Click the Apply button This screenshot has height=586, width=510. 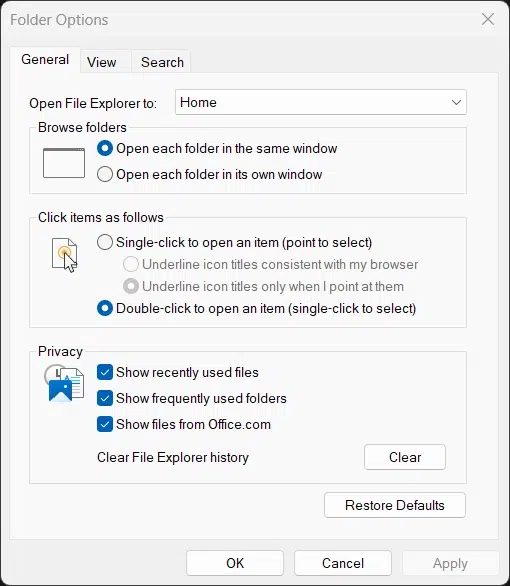tap(450, 563)
